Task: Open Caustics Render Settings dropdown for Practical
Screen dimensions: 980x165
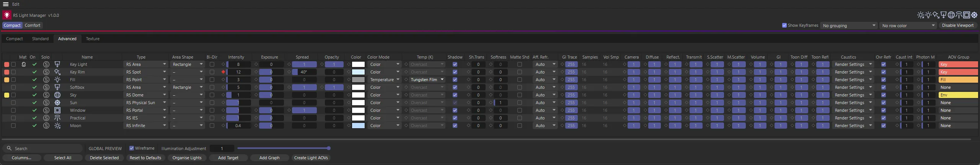Action: [853, 118]
